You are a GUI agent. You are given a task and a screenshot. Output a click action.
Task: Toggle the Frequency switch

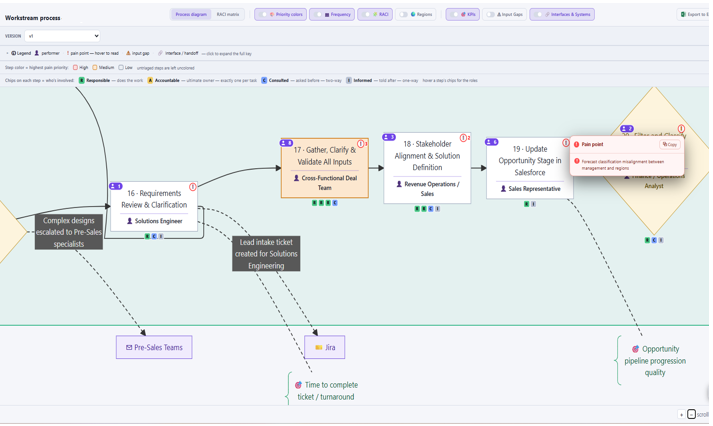(x=332, y=15)
